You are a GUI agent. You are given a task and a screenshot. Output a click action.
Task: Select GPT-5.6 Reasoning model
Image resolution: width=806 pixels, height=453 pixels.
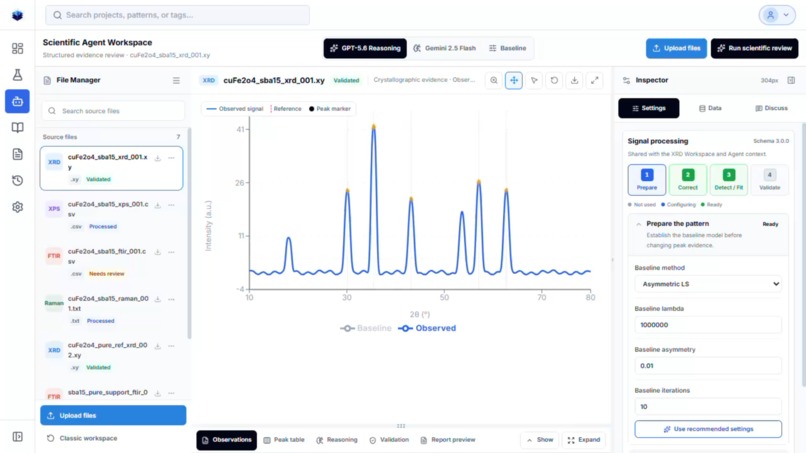(365, 48)
